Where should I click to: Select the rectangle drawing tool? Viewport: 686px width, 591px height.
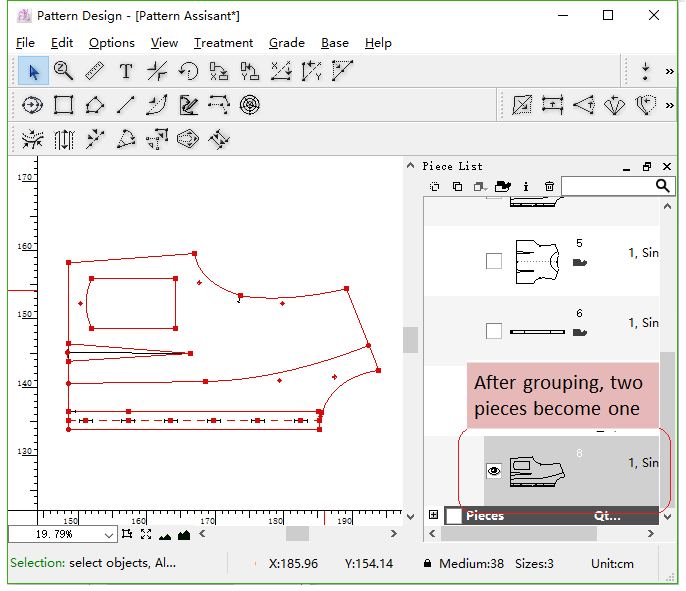pos(64,105)
